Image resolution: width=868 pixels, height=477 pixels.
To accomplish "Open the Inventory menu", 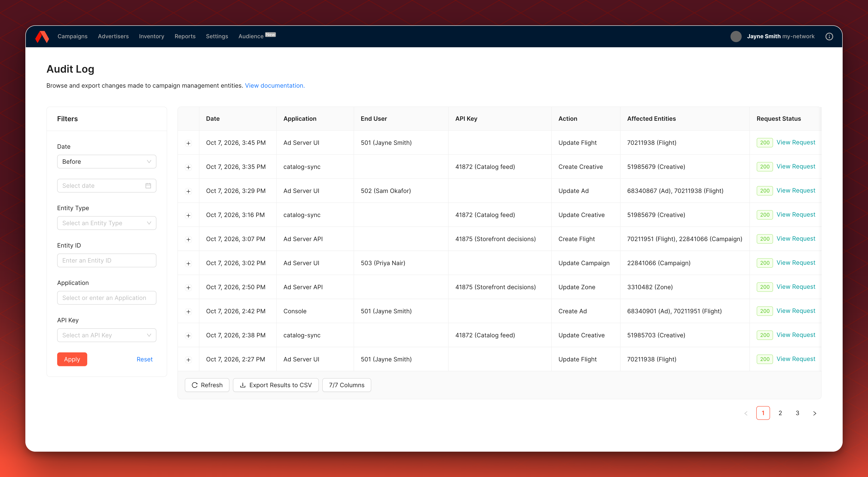I will (152, 36).
